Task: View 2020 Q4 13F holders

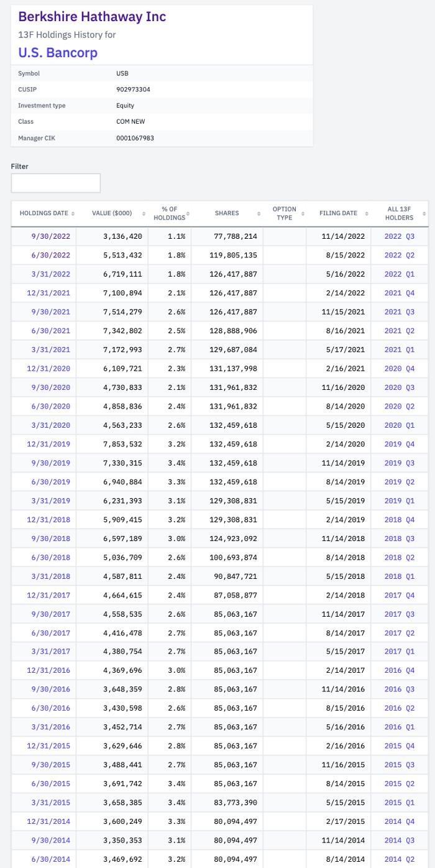Action: point(399,369)
